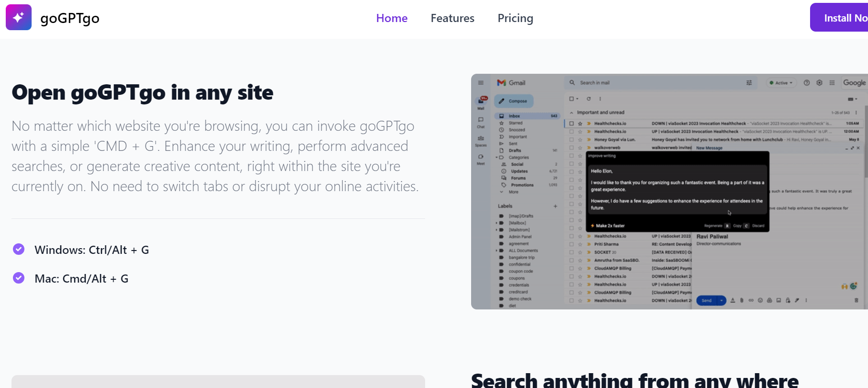Click the insert photo icon in compose toolbar
This screenshot has width=868, height=388.
pyautogui.click(x=778, y=300)
